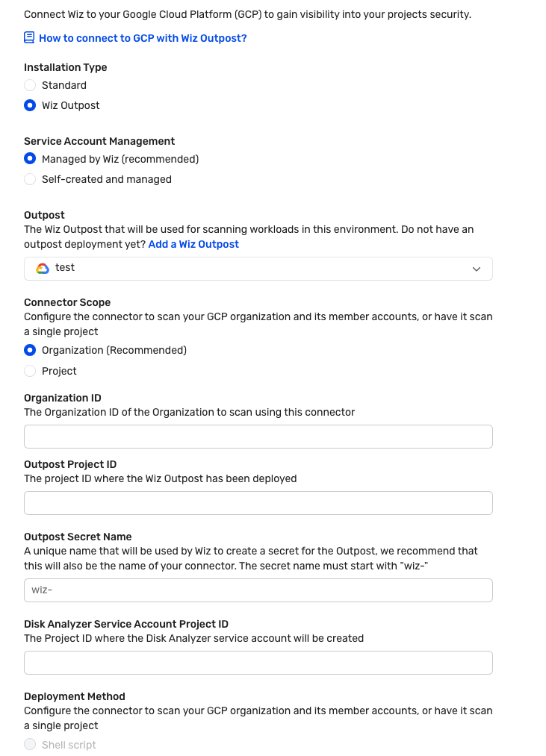Open the 'How to connect to GCP with Wiz Outpost?' link
The height and width of the screenshot is (756, 546).
[x=142, y=38]
